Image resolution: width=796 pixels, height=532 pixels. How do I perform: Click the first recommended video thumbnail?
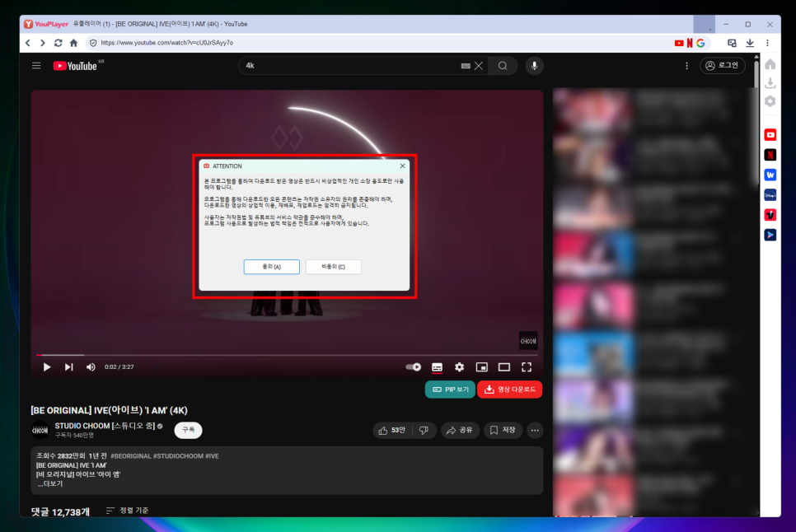[x=592, y=110]
